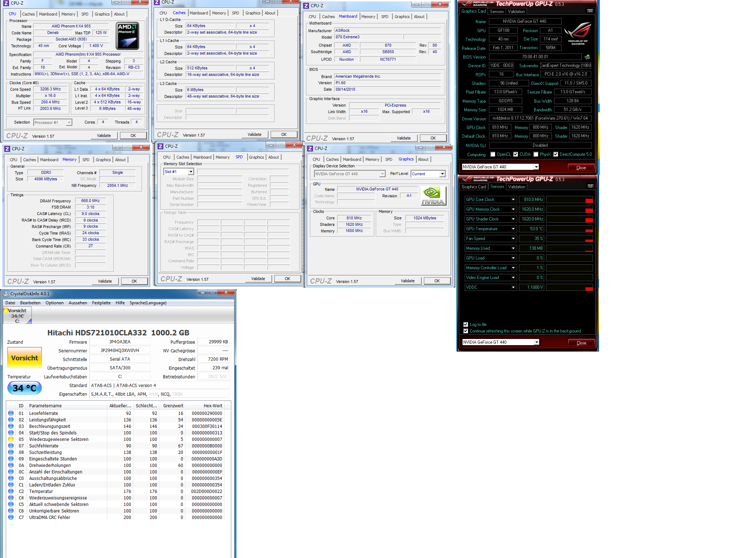Open the Perf Level Current dropdown

442,174
